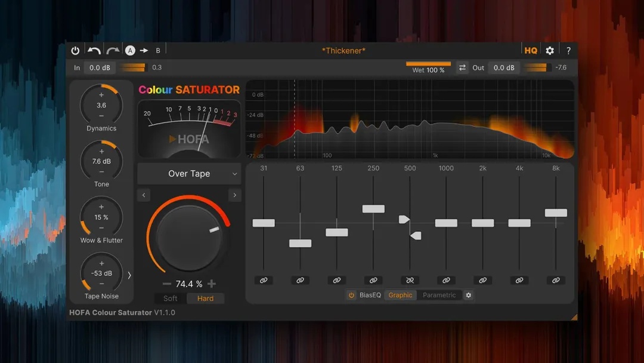The width and height of the screenshot is (644, 363).
Task: Click the 500 Hz lower split fader handle
Action: [416, 236]
